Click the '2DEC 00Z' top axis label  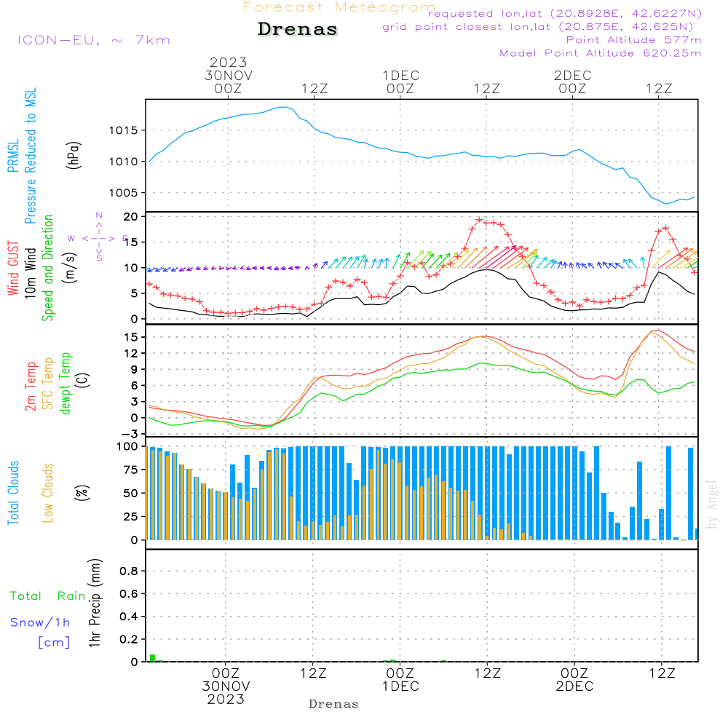(572, 82)
